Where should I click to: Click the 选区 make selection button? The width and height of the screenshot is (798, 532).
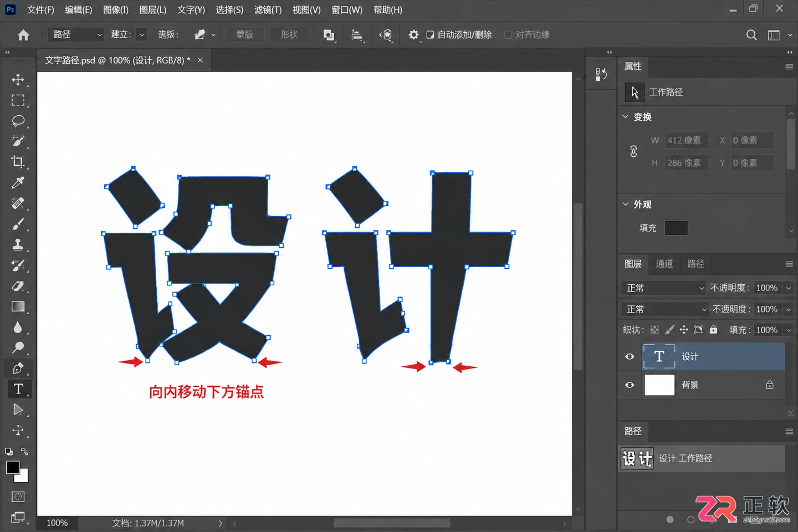(x=168, y=34)
